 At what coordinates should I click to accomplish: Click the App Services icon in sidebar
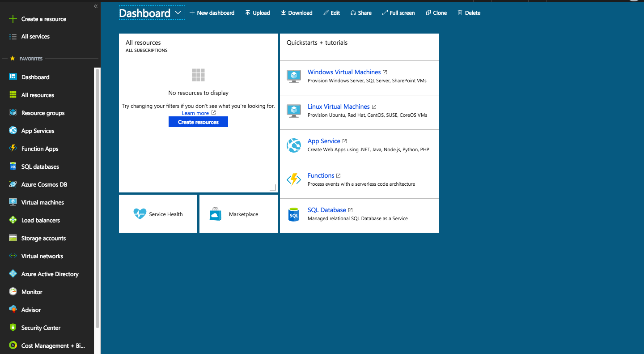point(13,131)
